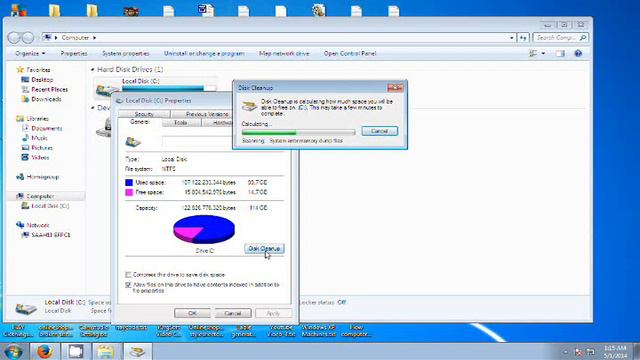
Task: Select Network in the navigation pane
Action: [x=38, y=225]
